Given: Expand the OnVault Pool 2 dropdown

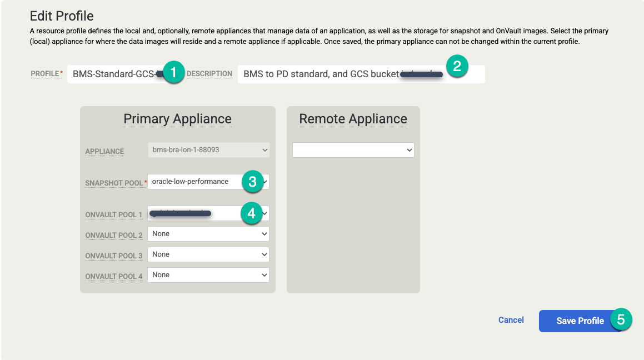Looking at the screenshot, I should click(208, 233).
